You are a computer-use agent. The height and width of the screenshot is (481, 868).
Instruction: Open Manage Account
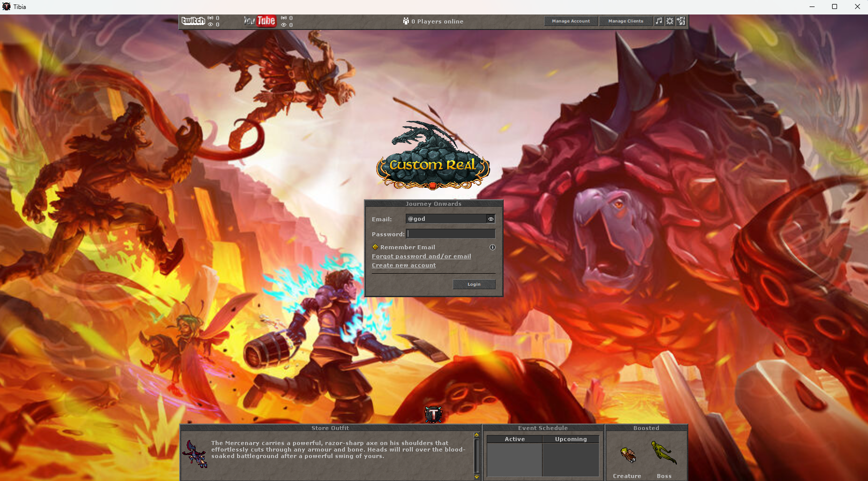tap(571, 21)
